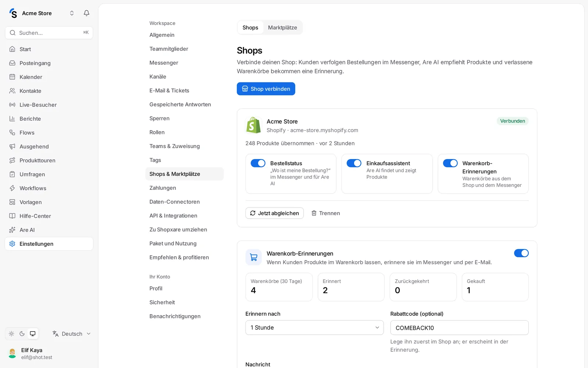The width and height of the screenshot is (588, 368).
Task: Go to Kontakte in the sidebar
Action: pyautogui.click(x=49, y=91)
